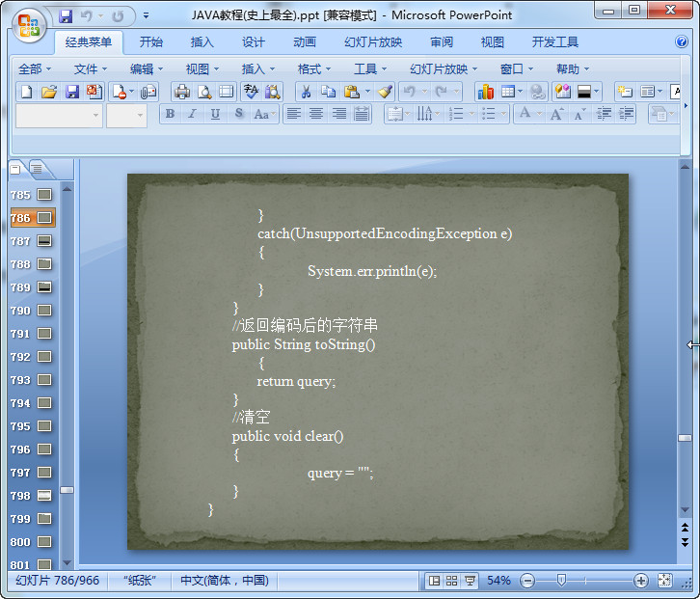Switch to 经典菜单 ribbon tab

pos(88,42)
